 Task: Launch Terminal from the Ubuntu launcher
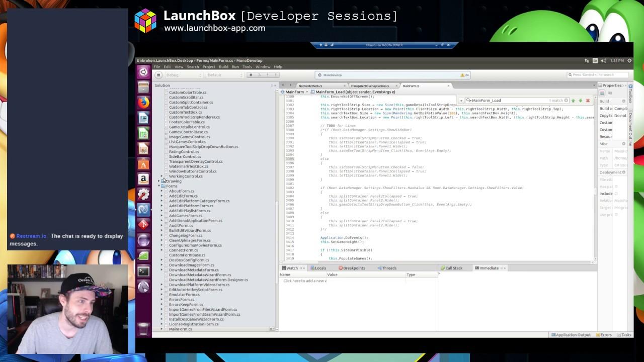(143, 271)
